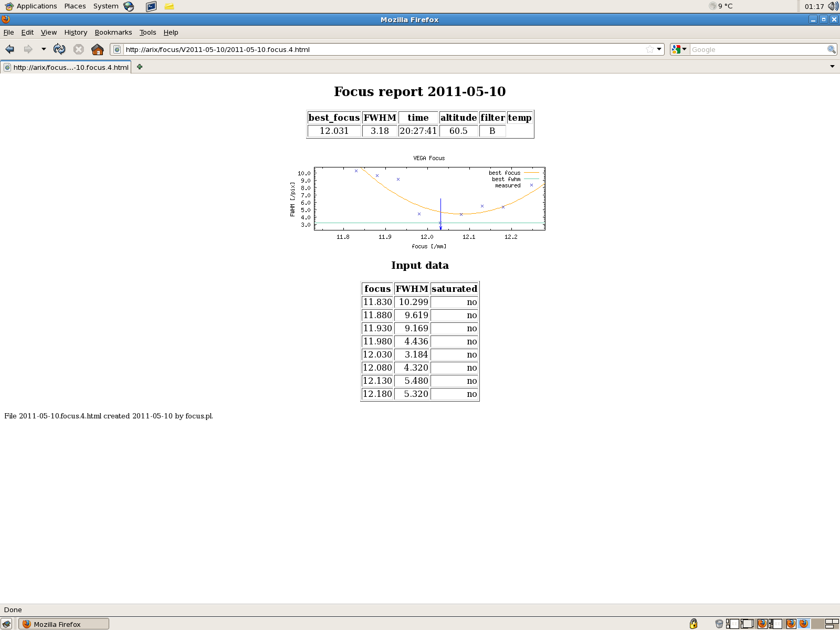Click the padlock icon in the bottom panel
840x630 pixels.
[694, 624]
